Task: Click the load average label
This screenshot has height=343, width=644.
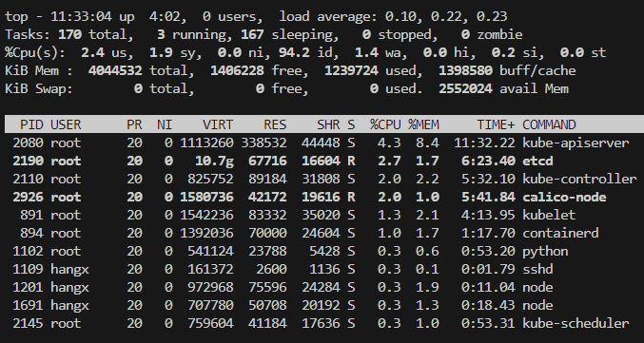Action: point(328,16)
